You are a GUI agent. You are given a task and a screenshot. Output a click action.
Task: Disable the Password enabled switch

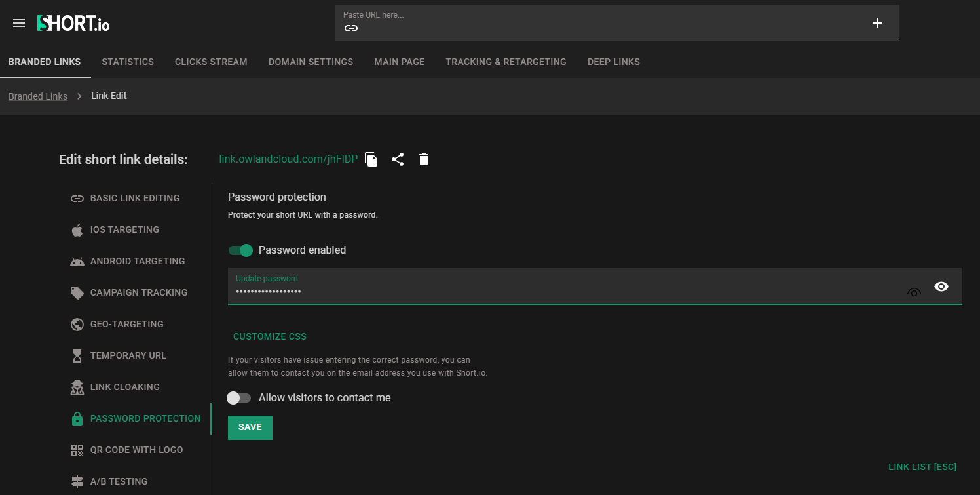coord(240,250)
